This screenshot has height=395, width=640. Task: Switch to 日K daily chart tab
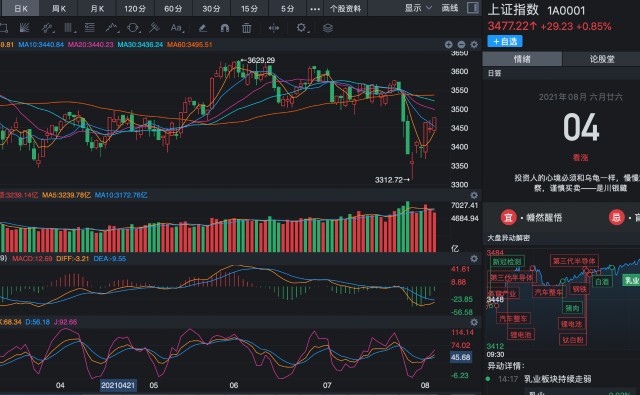click(x=20, y=8)
